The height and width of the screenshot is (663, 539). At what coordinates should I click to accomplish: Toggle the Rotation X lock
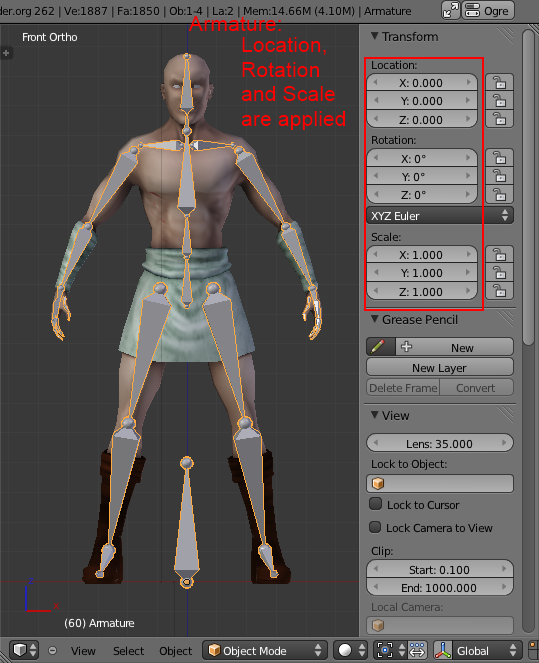(499, 158)
